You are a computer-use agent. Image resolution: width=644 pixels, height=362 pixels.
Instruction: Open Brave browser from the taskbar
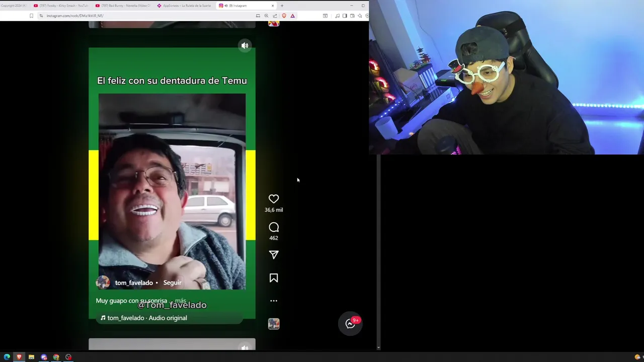(19, 357)
